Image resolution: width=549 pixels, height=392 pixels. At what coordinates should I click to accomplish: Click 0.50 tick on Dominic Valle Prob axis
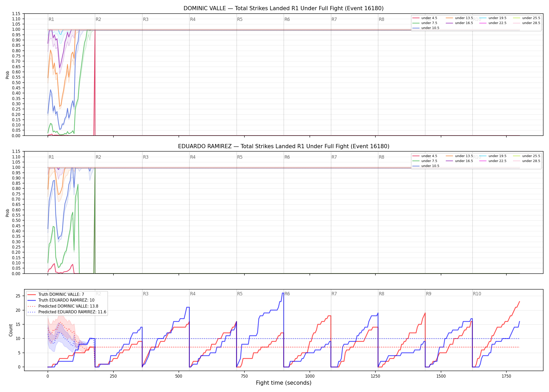(x=16, y=83)
